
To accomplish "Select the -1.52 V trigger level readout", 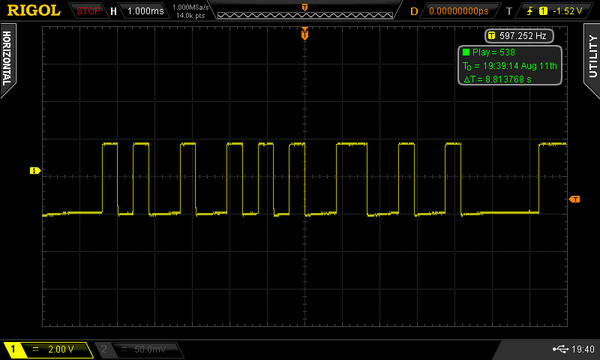I will [568, 11].
